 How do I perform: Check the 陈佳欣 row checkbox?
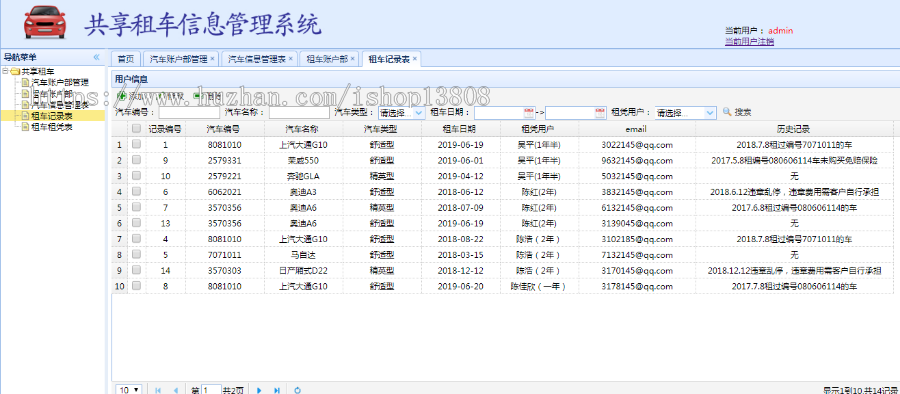136,285
